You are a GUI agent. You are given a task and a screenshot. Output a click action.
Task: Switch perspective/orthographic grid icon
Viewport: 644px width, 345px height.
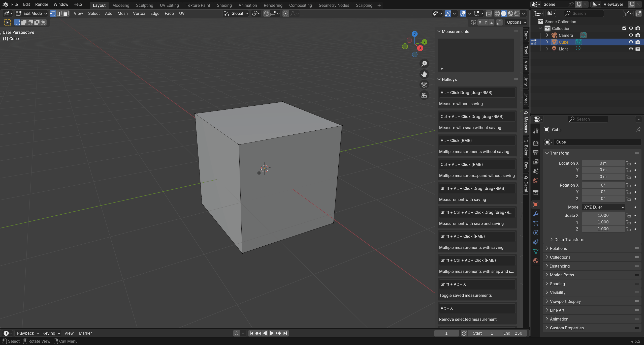[x=424, y=95]
